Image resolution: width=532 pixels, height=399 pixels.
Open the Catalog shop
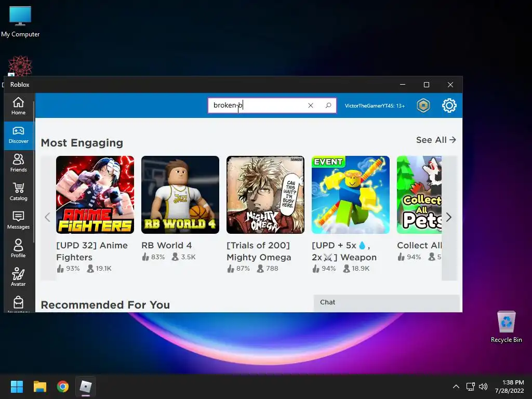click(x=18, y=192)
